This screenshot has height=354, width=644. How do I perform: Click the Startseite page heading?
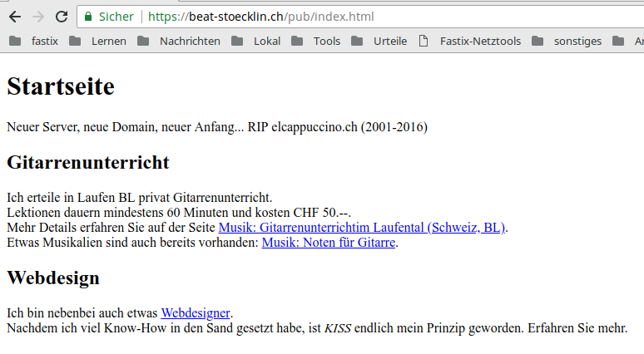[x=61, y=86]
